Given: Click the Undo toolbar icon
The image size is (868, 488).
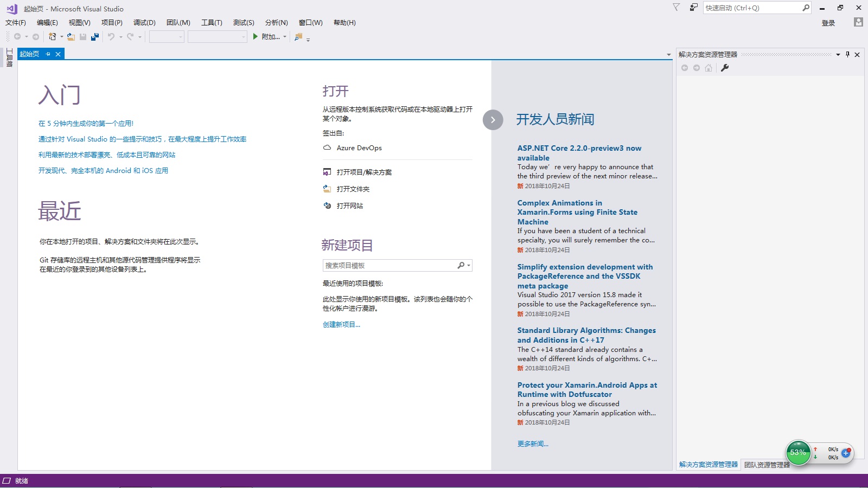Looking at the screenshot, I should (111, 37).
